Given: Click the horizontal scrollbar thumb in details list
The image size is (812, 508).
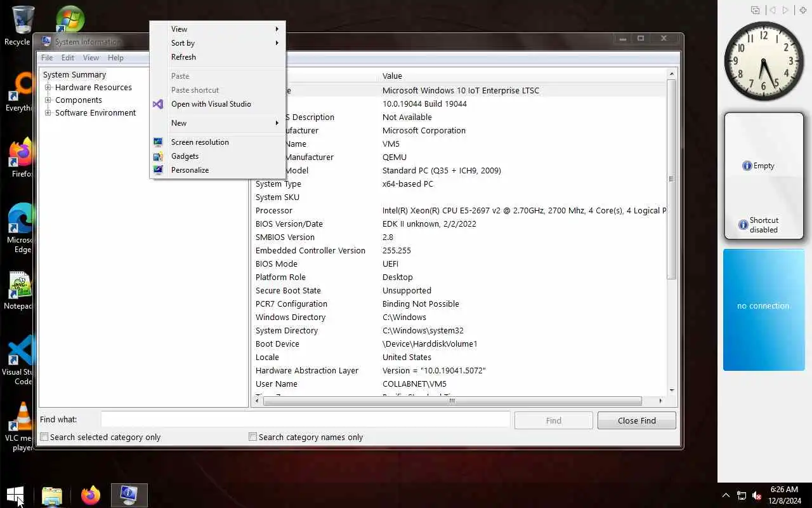Looking at the screenshot, I should click(x=452, y=401).
